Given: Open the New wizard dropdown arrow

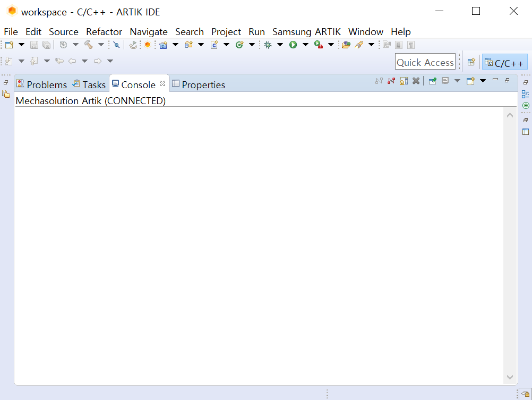Looking at the screenshot, I should pyautogui.click(x=21, y=45).
